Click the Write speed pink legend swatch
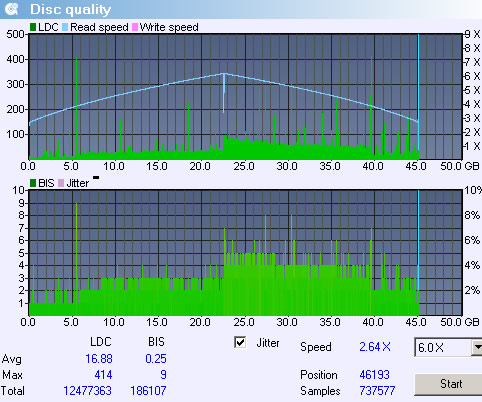 click(x=135, y=27)
